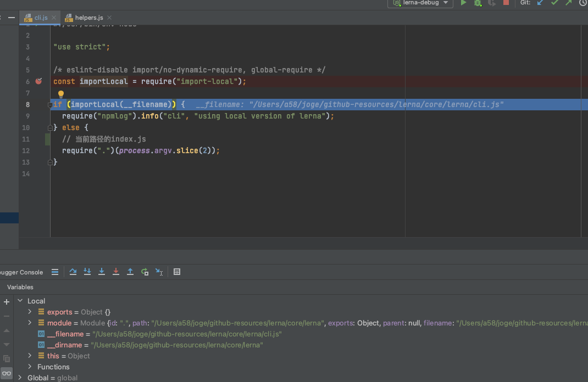This screenshot has height=382, width=588.
Task: Expand the module variable node
Action: [x=30, y=323]
